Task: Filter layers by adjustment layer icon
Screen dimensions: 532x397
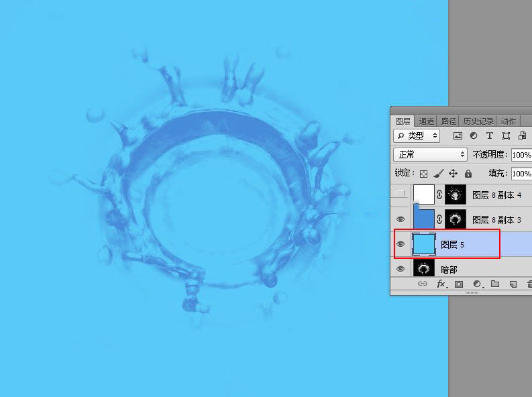Action: click(x=474, y=135)
